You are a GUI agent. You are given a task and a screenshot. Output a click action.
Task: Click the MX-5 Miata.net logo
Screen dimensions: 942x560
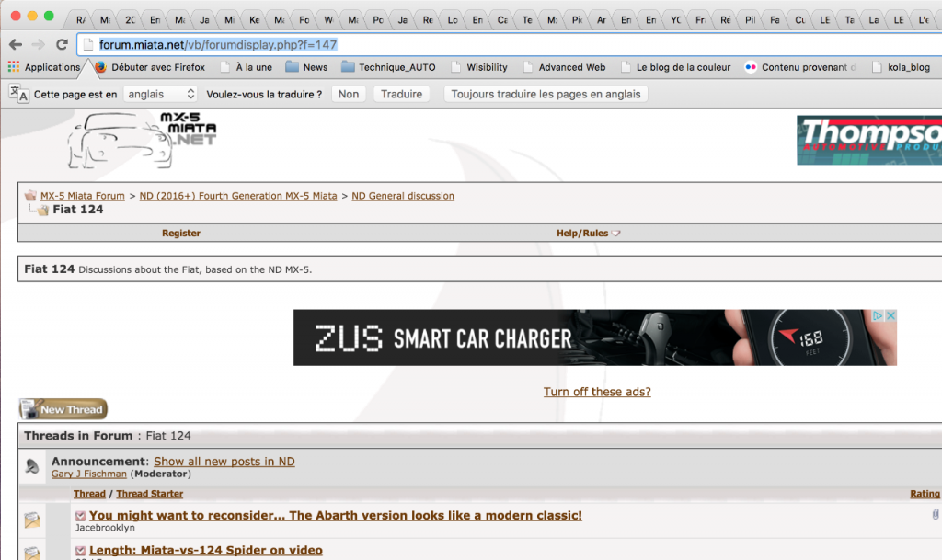142,140
